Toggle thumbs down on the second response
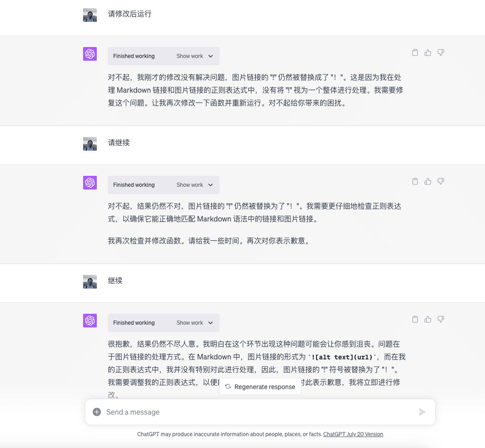Viewport: 485px width, 448px height. click(x=441, y=181)
